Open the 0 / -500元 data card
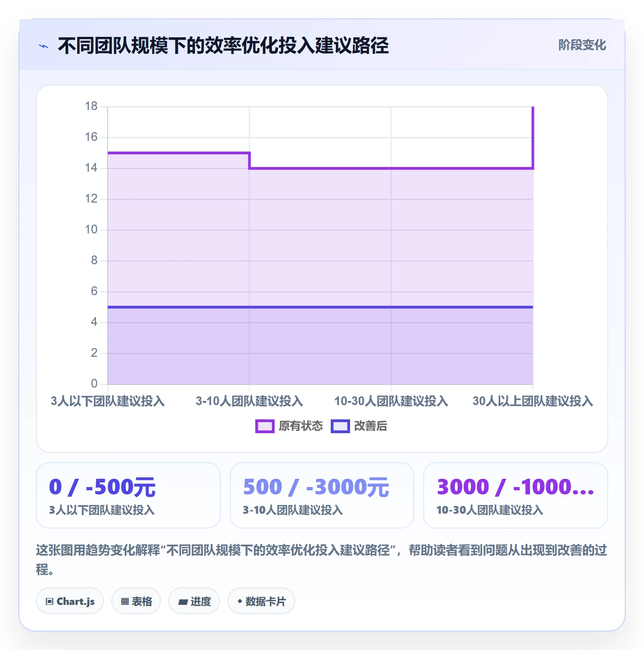Screen dimensions: 644x650 128,495
